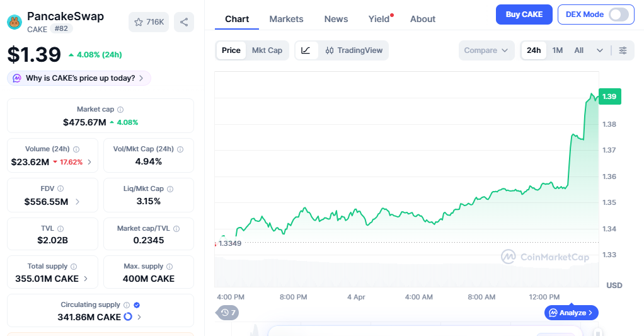Toggle the DEX Mode switch

(x=618, y=14)
